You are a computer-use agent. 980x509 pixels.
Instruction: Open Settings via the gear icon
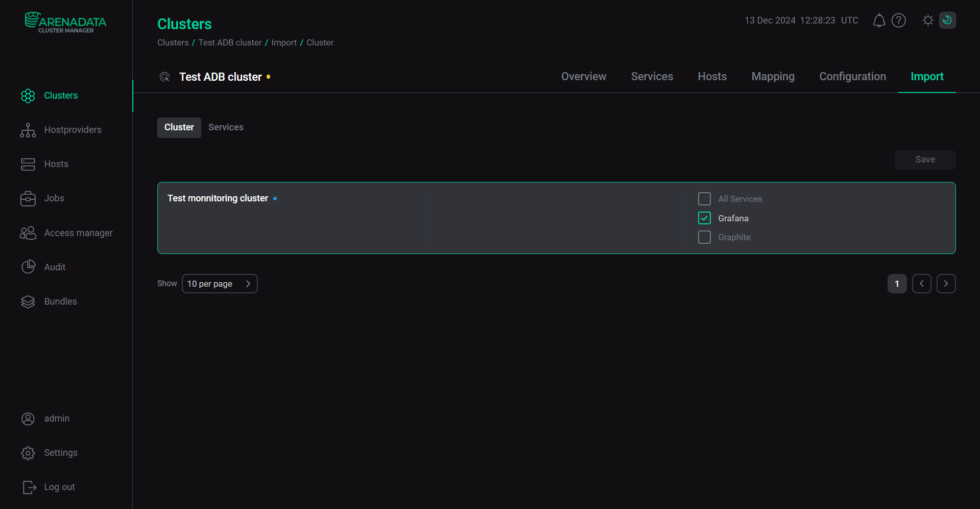coord(28,453)
